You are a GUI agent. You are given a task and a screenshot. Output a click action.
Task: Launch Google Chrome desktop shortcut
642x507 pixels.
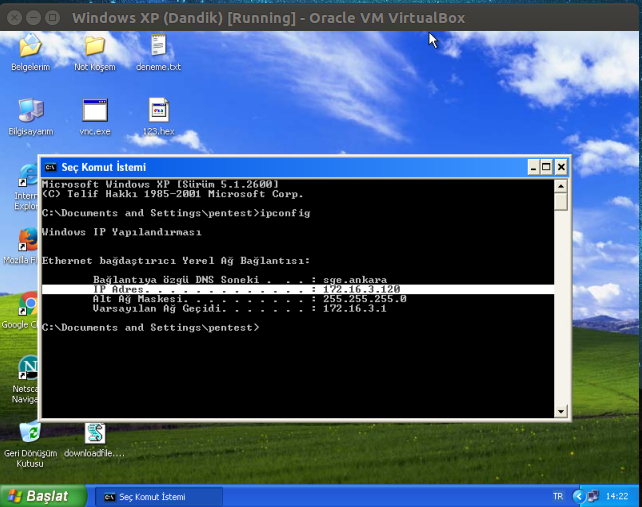click(x=28, y=304)
